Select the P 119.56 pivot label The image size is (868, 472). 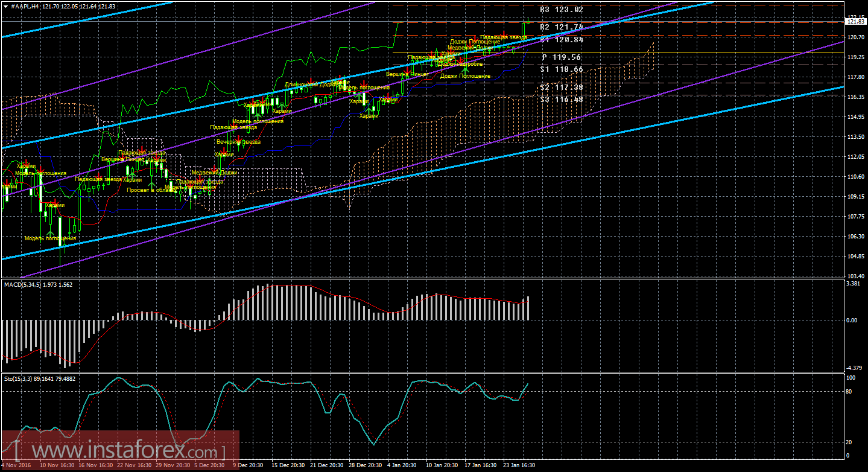point(562,57)
